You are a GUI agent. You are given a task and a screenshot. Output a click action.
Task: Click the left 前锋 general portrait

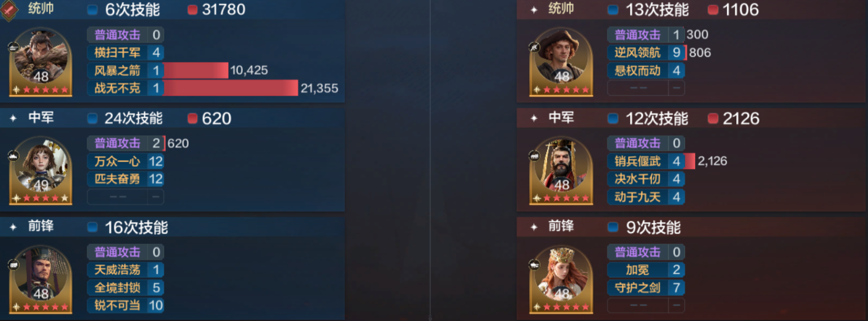41,279
